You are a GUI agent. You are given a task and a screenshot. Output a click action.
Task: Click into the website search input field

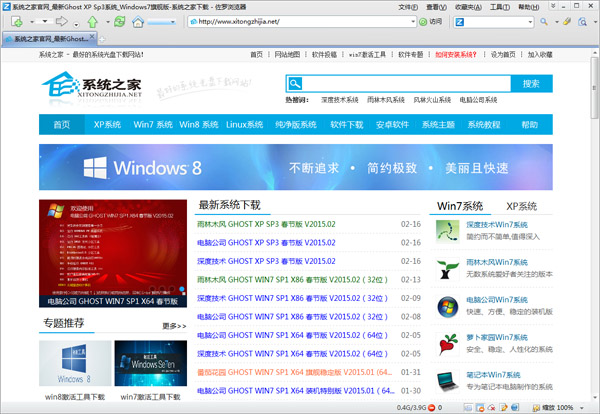tap(404, 84)
